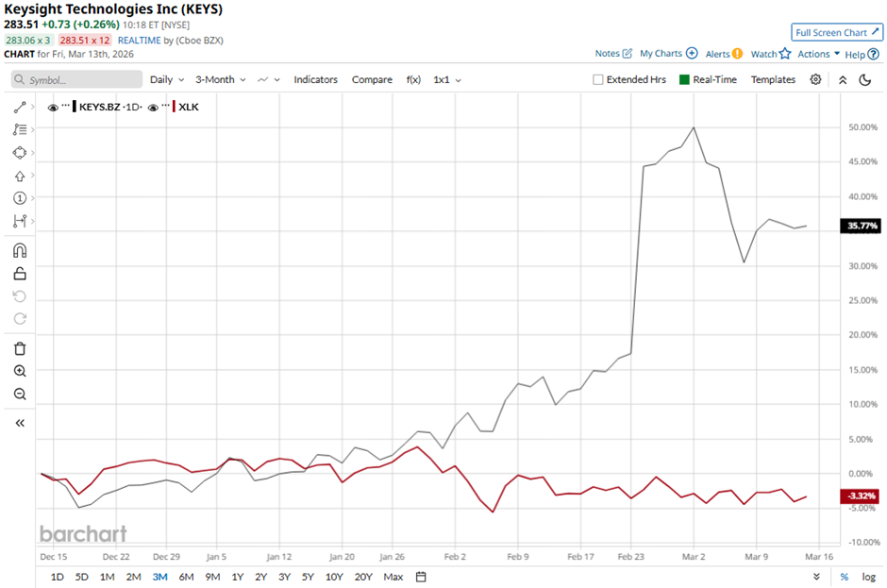Screen dimensions: 887x588
Task: Open the measure range tool
Action: [x=20, y=221]
